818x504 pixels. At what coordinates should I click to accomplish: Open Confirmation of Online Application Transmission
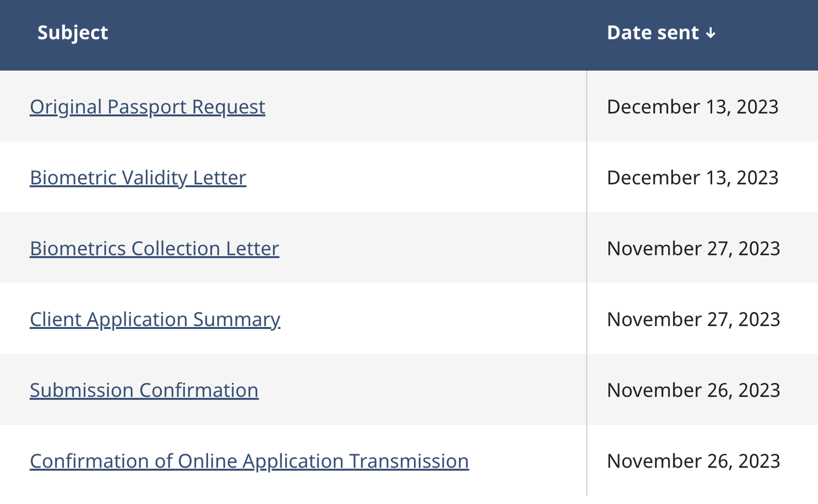pos(249,461)
